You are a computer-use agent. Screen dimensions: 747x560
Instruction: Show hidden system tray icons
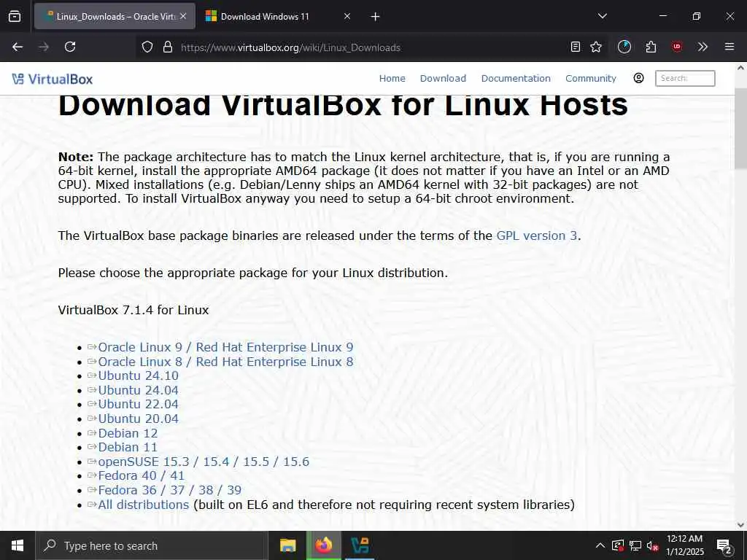(x=600, y=545)
